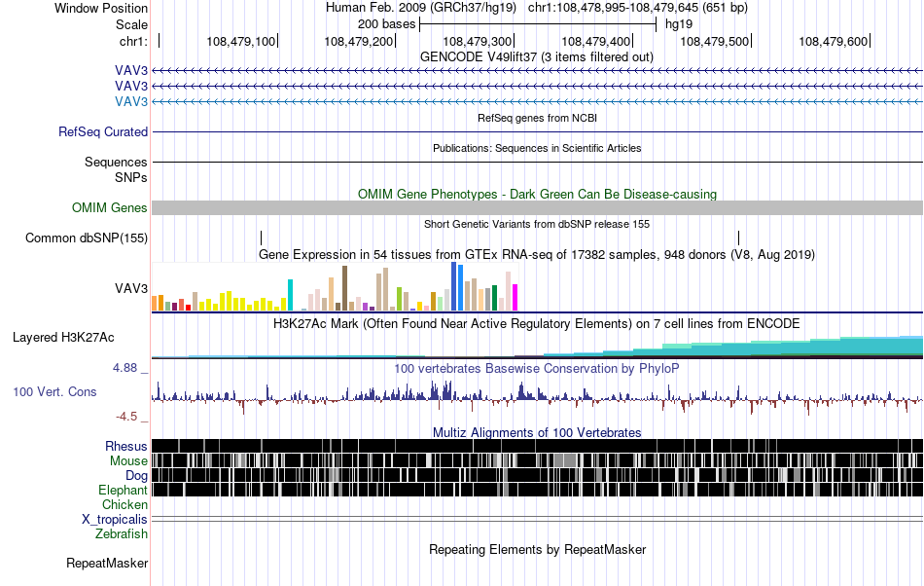Open the RefSeq genes from NCBI title
This screenshot has width=924, height=586.
pos(537,118)
